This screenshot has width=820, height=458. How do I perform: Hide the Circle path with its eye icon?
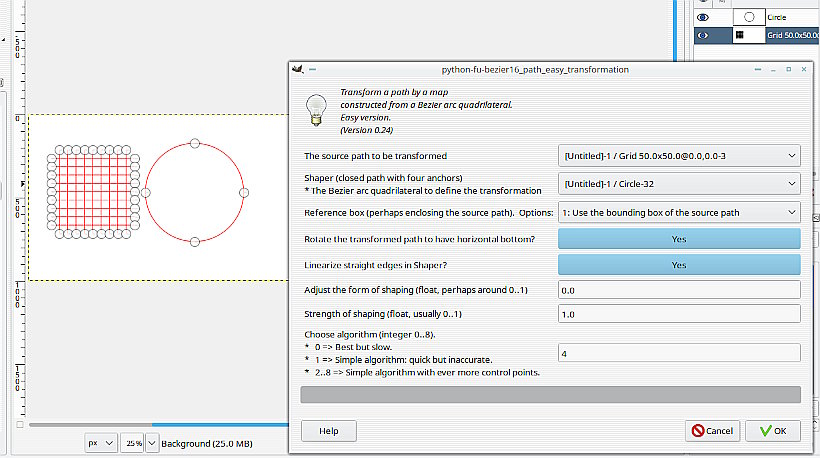[x=703, y=17]
